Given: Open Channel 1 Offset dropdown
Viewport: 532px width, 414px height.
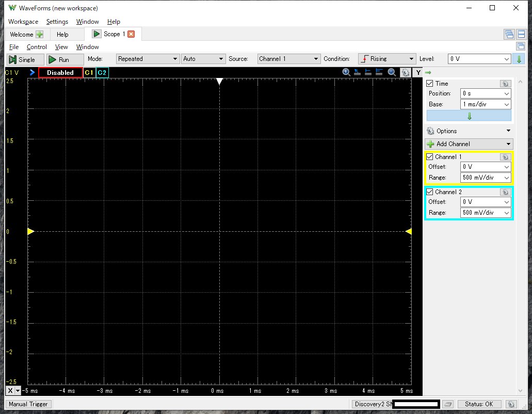Looking at the screenshot, I should (486, 167).
